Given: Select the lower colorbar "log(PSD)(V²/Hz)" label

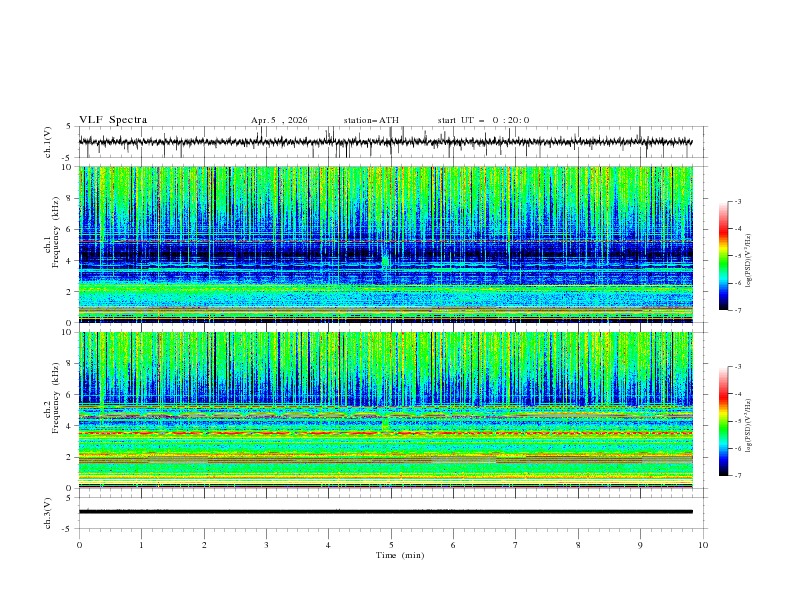Looking at the screenshot, I should point(749,425).
